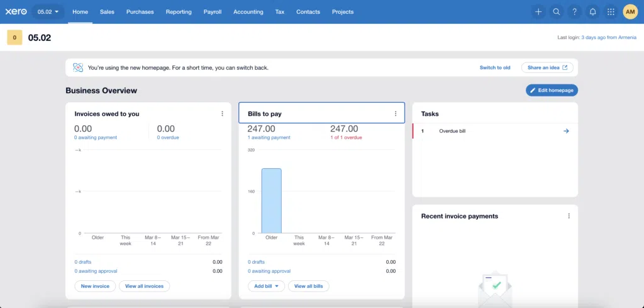Click Share an idea button

pyautogui.click(x=547, y=67)
